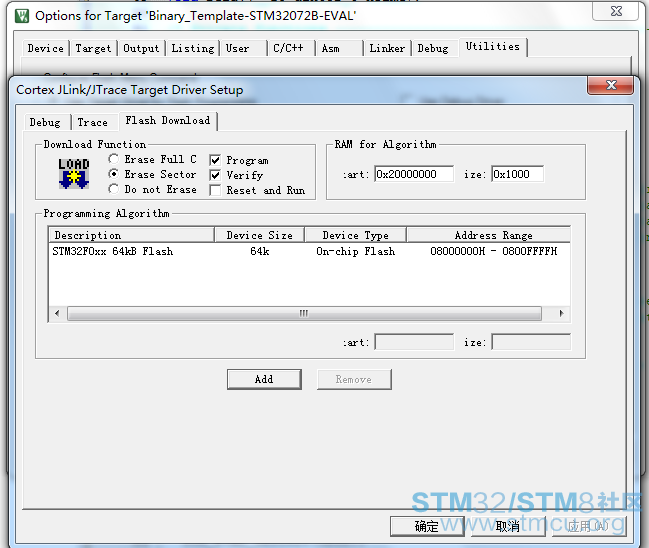
Task: Click the Device Size column header
Action: [260, 235]
